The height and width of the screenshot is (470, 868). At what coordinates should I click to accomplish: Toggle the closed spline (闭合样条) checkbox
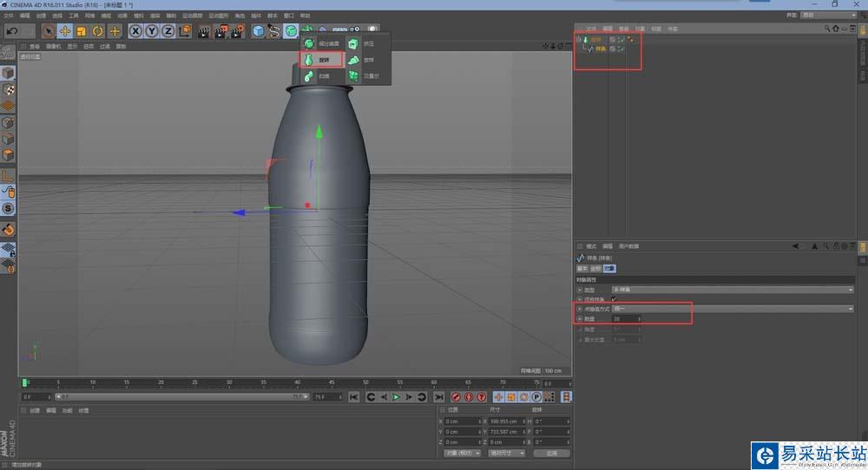[x=615, y=299]
